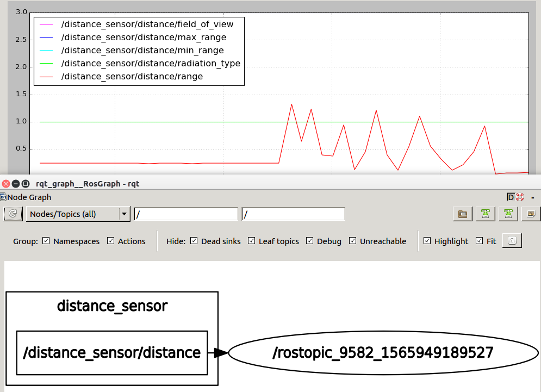Image resolution: width=541 pixels, height=392 pixels.
Task: Click the dockable 'D' icon in Node Graph header
Action: pyautogui.click(x=511, y=197)
